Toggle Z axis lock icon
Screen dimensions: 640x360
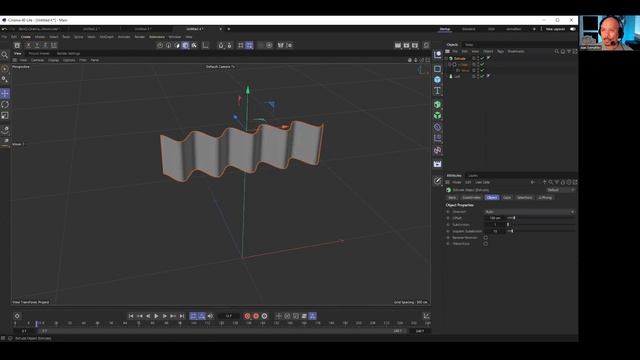tap(45, 45)
